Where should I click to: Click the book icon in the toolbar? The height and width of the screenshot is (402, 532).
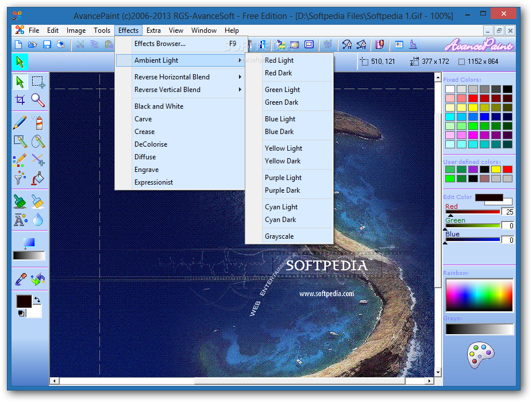point(379,44)
